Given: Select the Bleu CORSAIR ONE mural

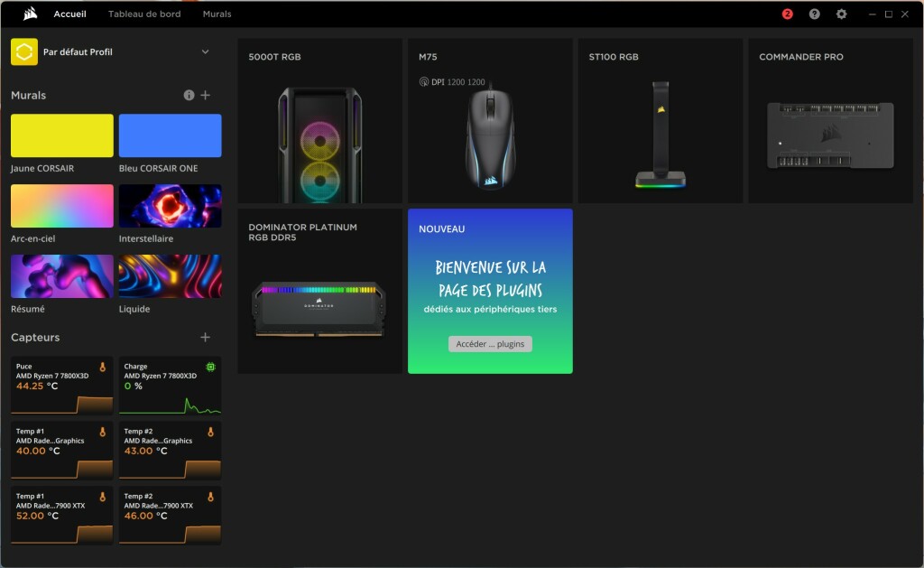Looking at the screenshot, I should [x=170, y=135].
